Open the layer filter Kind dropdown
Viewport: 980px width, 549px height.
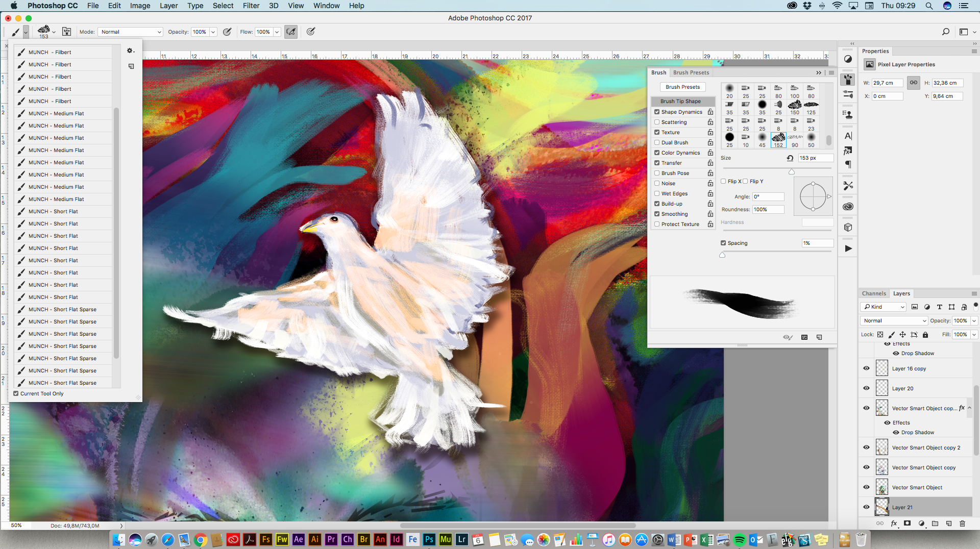pyautogui.click(x=884, y=307)
